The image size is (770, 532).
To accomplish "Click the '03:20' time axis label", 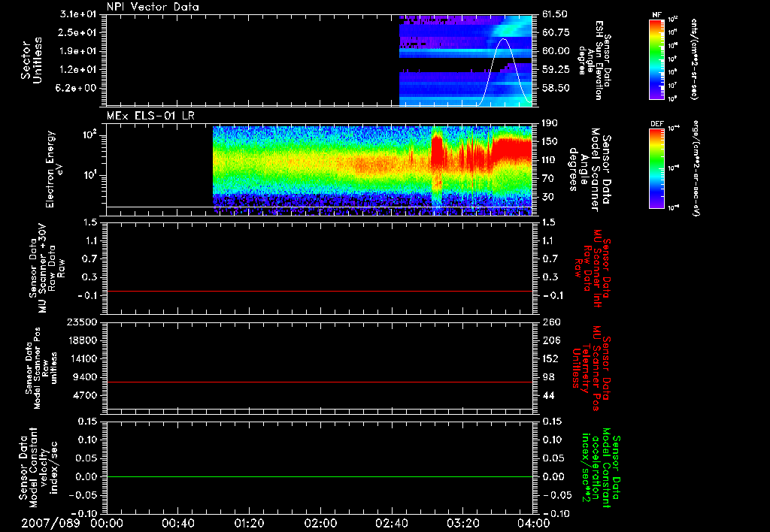I will tap(462, 523).
